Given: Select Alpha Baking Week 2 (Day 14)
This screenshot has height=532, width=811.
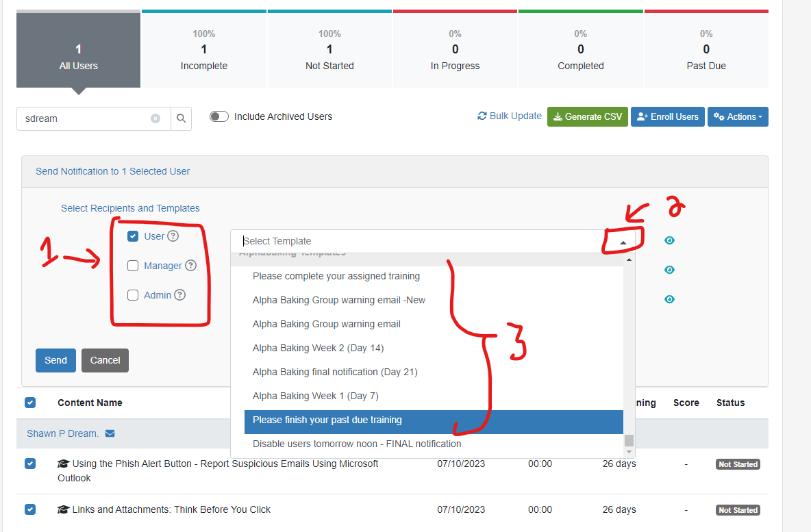Looking at the screenshot, I should (434, 348).
